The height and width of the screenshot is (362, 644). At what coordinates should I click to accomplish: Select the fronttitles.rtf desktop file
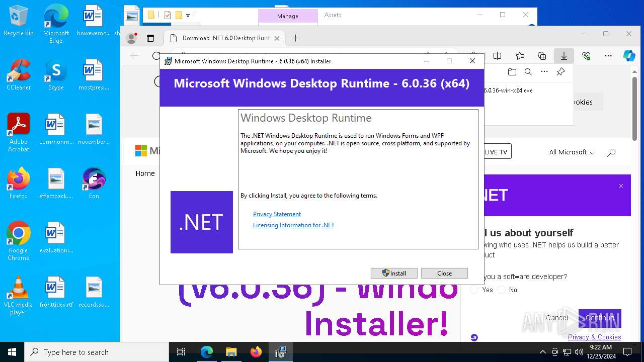click(x=56, y=293)
